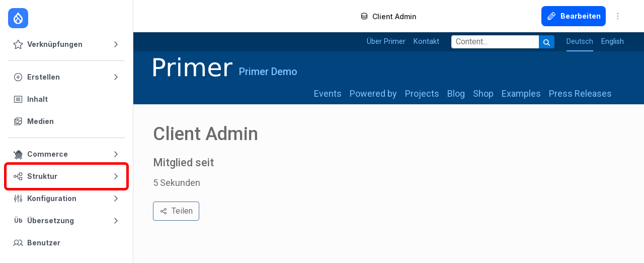Click the Commerce basket icon
This screenshot has height=263, width=644.
click(18, 154)
